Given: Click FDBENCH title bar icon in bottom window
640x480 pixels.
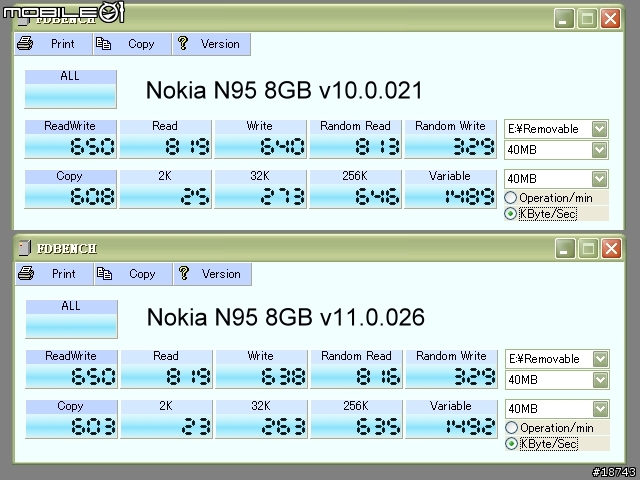Looking at the screenshot, I should coord(25,248).
